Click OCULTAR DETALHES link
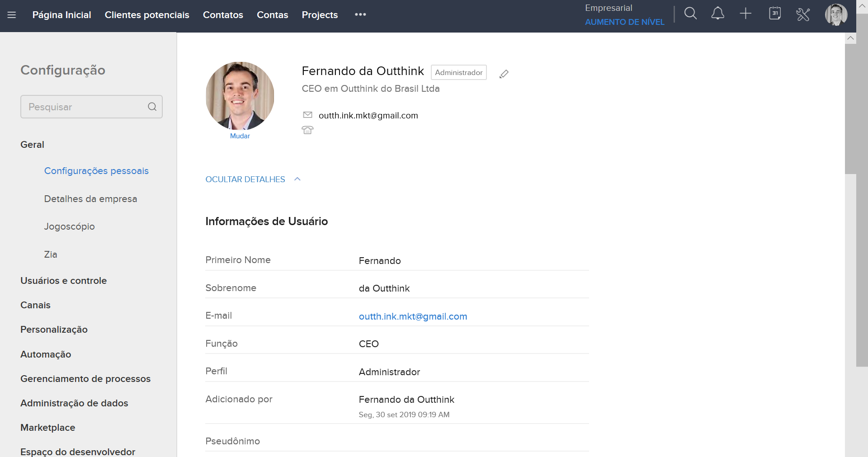Image resolution: width=868 pixels, height=457 pixels. [x=245, y=179]
